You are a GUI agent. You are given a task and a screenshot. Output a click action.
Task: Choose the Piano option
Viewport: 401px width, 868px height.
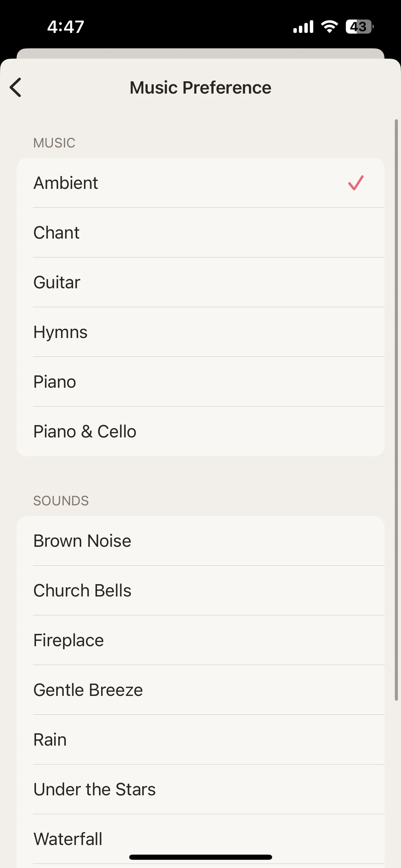(x=200, y=382)
